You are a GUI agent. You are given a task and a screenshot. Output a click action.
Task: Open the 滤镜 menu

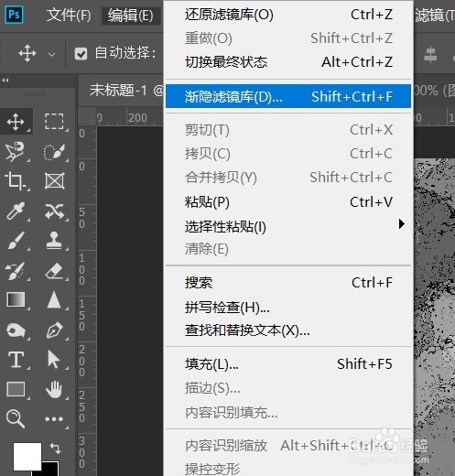pyautogui.click(x=435, y=16)
